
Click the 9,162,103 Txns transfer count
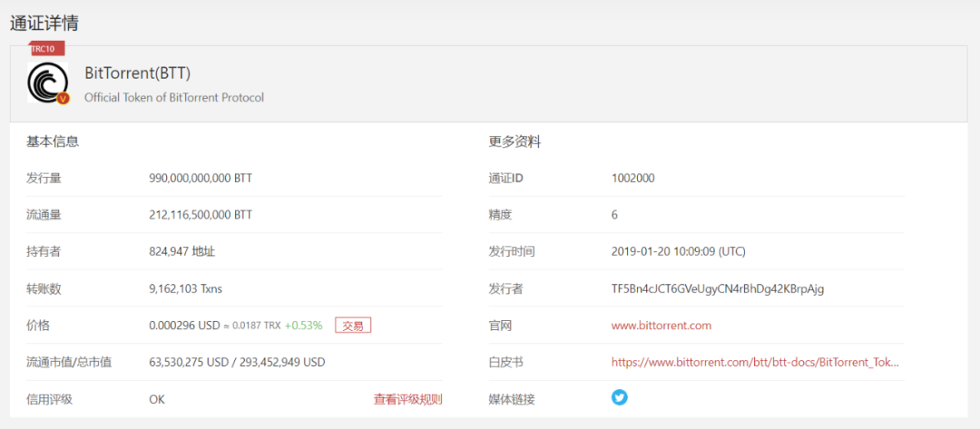point(185,288)
